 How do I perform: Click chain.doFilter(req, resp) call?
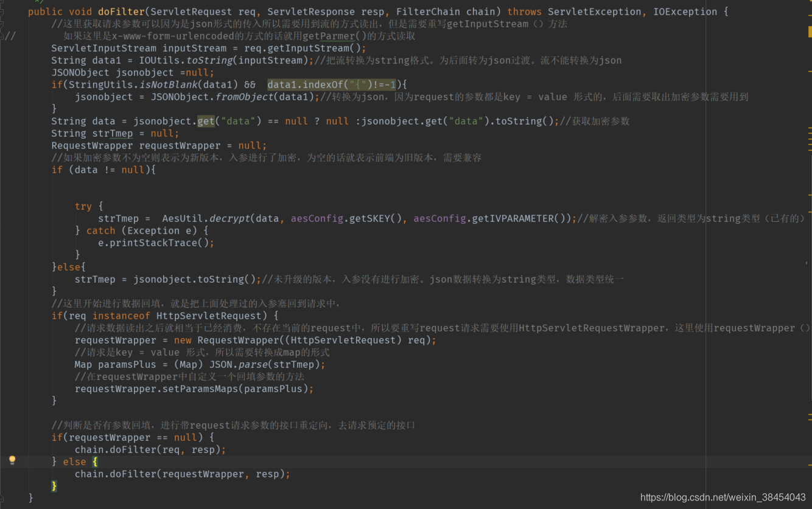[x=150, y=449]
